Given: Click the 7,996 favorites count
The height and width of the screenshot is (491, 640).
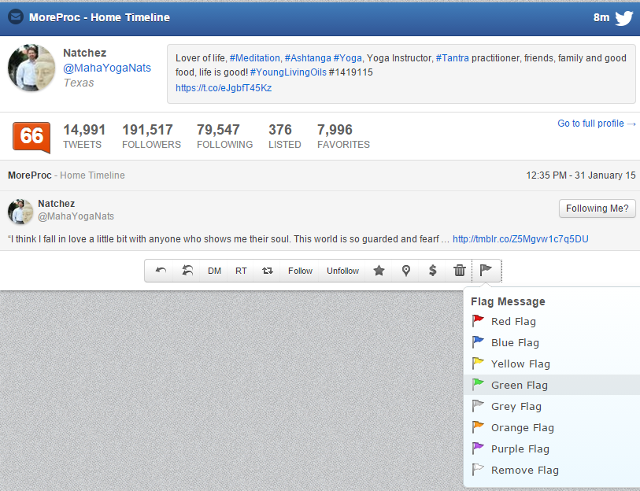Looking at the screenshot, I should (335, 130).
